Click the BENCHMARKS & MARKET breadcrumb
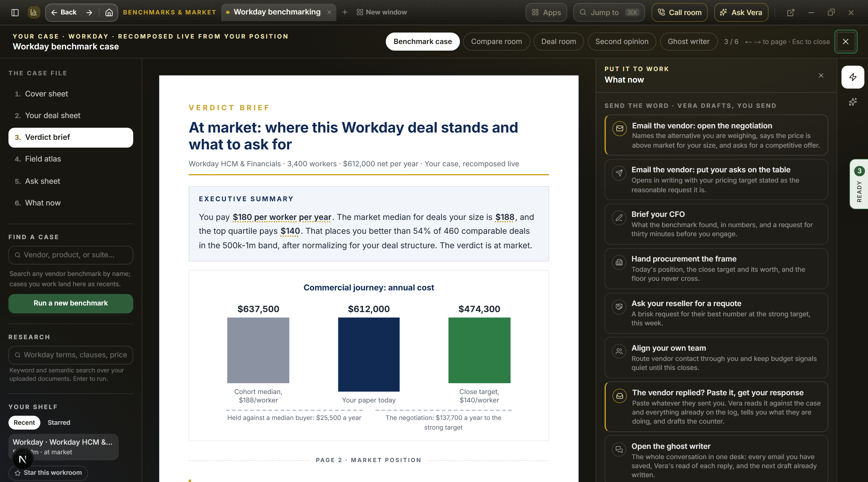This screenshot has height=482, width=868. 169,12
